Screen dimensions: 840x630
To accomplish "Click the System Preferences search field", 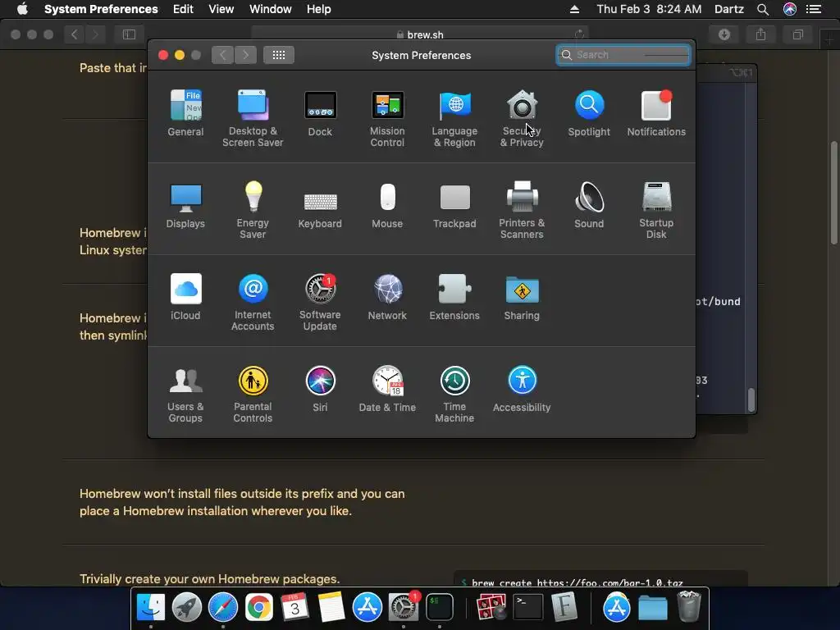I will point(623,55).
